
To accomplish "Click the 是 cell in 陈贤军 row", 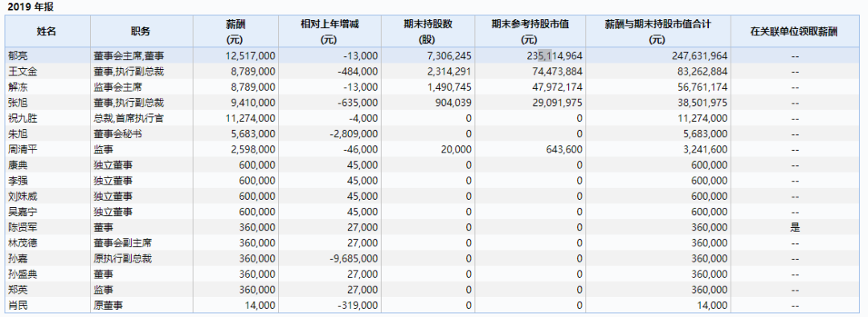I will click(796, 227).
